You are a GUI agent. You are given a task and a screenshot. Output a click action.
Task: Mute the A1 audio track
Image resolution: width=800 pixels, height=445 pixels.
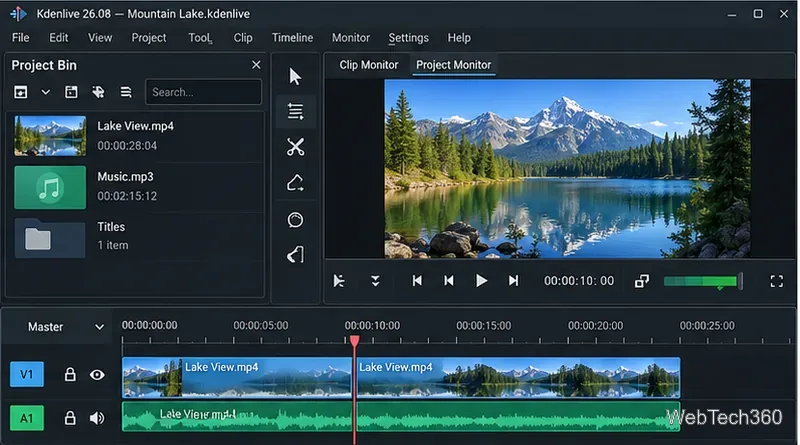[x=97, y=418]
